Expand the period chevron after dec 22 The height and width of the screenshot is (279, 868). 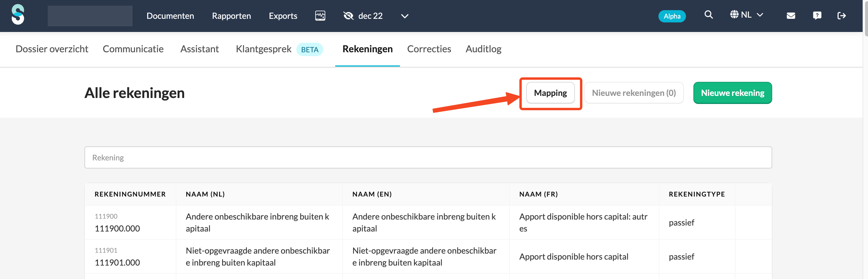point(405,16)
